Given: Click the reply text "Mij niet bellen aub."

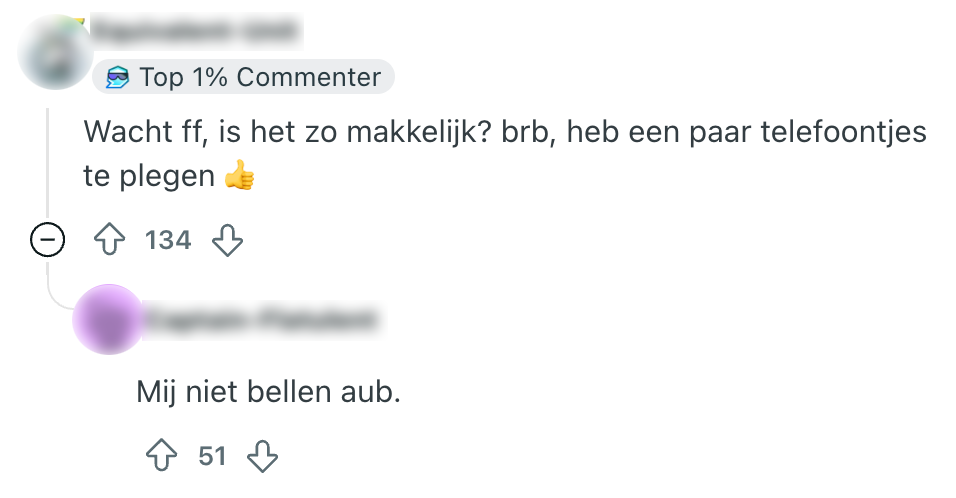Looking at the screenshot, I should coord(268,392).
